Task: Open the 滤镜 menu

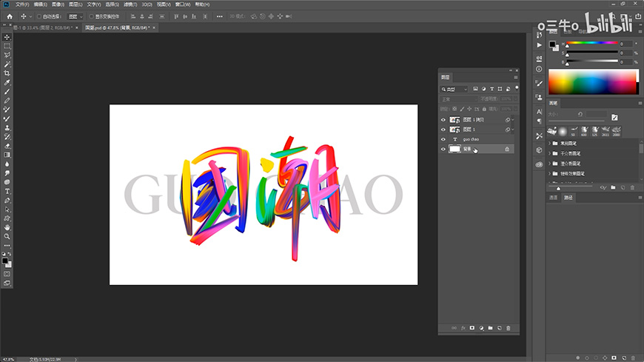Action: (130, 4)
